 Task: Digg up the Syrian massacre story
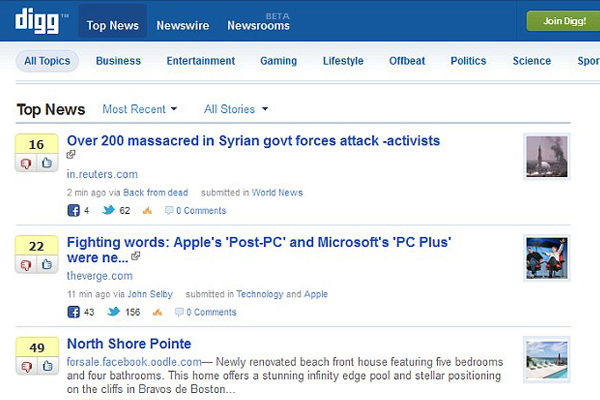47,163
